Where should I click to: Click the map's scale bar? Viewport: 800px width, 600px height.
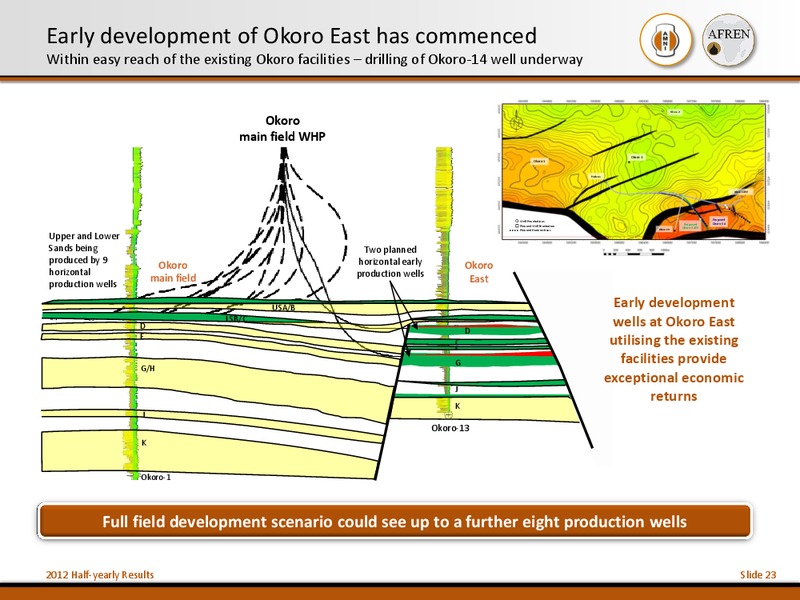(634, 252)
